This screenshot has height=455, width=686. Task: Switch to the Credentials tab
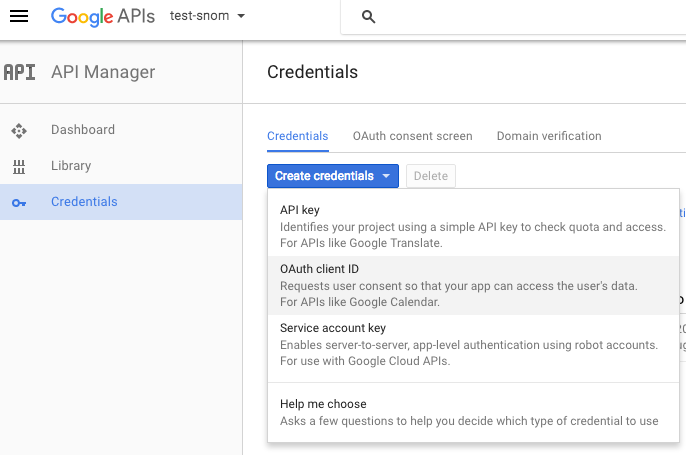(298, 136)
